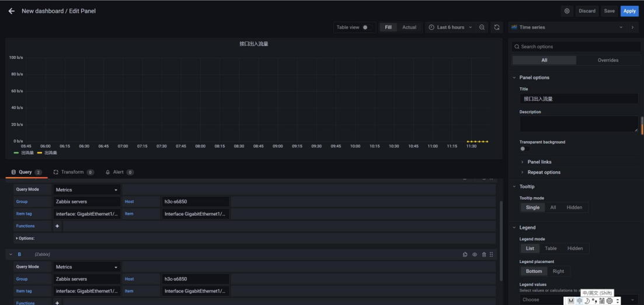Toggle IME Chinese/English mode icon
This screenshot has width=644, height=305.
[579, 301]
